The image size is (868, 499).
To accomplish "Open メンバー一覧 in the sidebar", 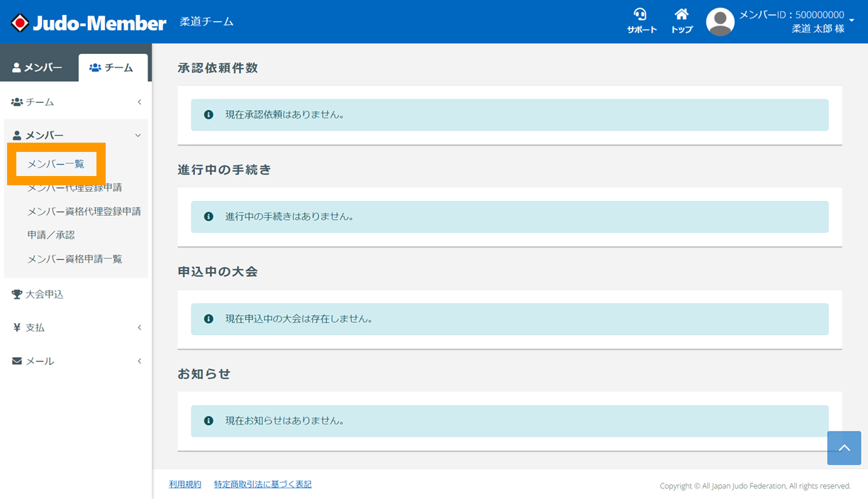I will [x=56, y=164].
